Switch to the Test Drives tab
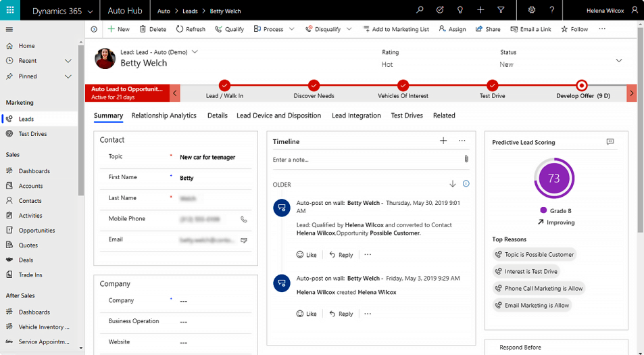Viewport: 644px width, 355px height. [407, 116]
